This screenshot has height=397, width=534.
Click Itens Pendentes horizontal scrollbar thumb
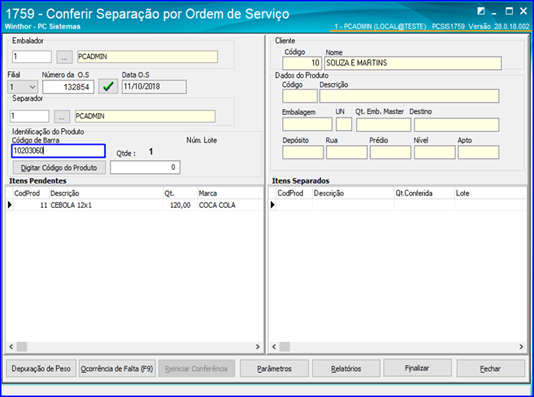(x=22, y=347)
